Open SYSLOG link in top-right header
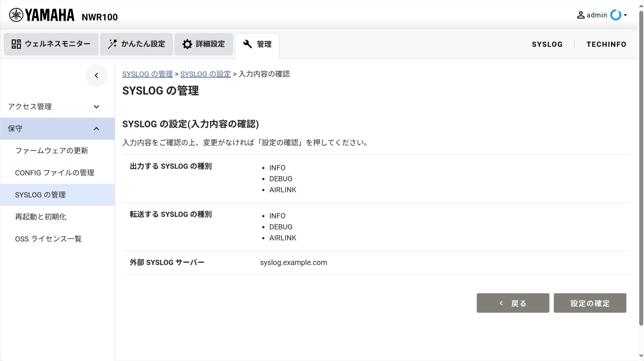 click(547, 44)
